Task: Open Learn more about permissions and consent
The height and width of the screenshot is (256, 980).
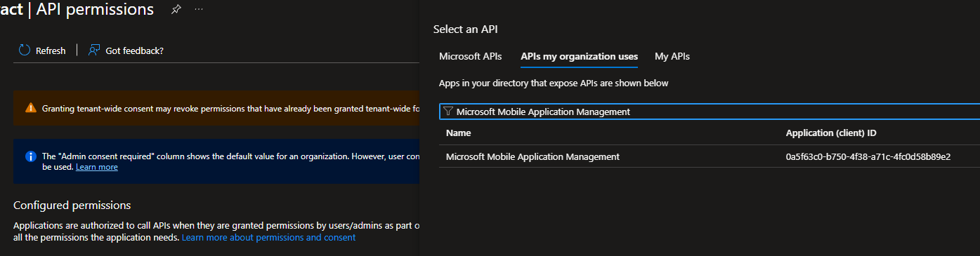Action: point(268,238)
